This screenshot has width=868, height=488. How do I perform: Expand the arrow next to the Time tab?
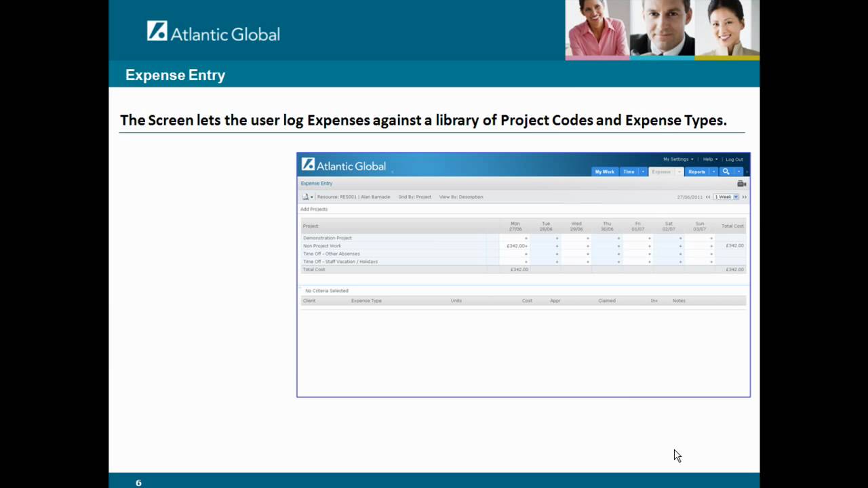coord(643,171)
